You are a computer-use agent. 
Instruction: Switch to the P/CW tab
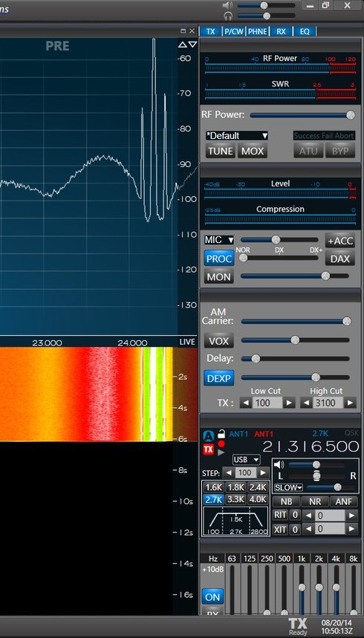(234, 31)
